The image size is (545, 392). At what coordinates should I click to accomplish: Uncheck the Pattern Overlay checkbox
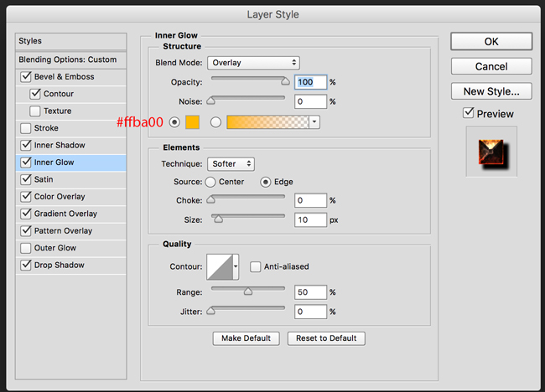tap(26, 230)
